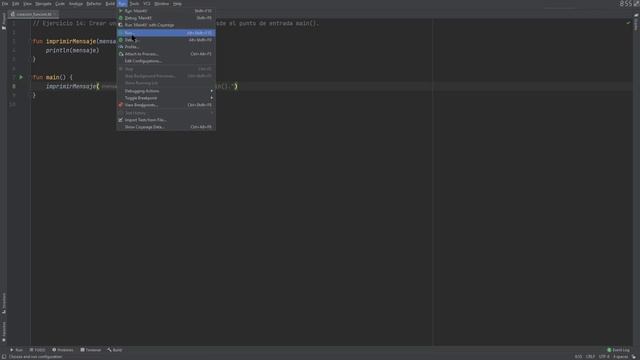Image resolution: width=640 pixels, height=360 pixels.
Task: Open the Help menu
Action: click(177, 4)
